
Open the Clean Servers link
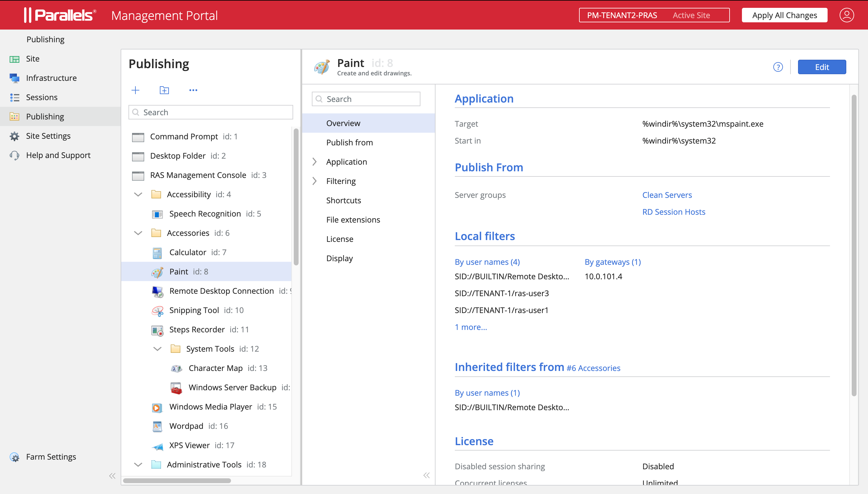coord(667,195)
